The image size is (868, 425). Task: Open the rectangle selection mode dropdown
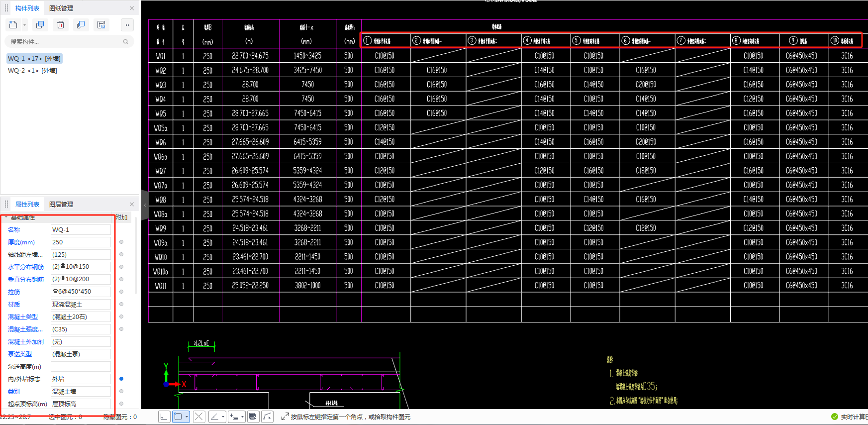point(187,417)
